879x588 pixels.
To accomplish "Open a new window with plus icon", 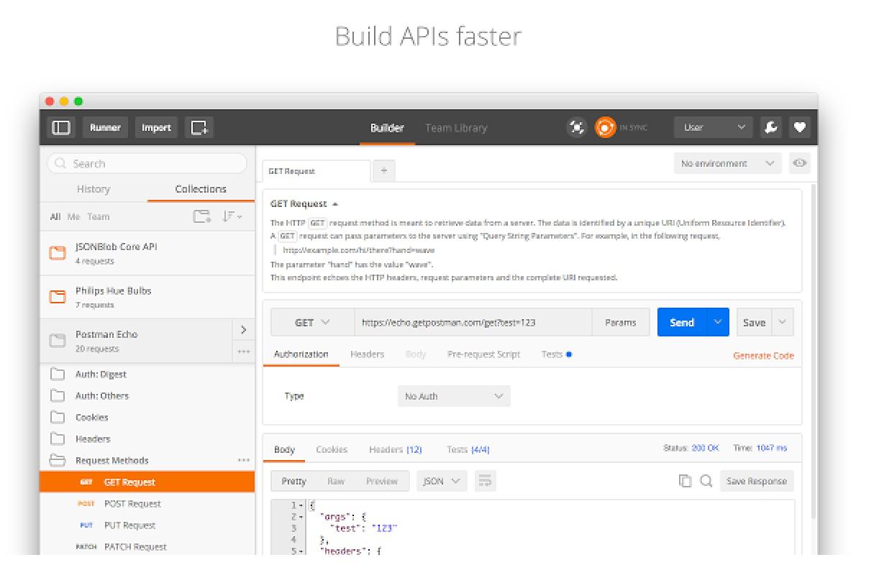I will pyautogui.click(x=199, y=127).
